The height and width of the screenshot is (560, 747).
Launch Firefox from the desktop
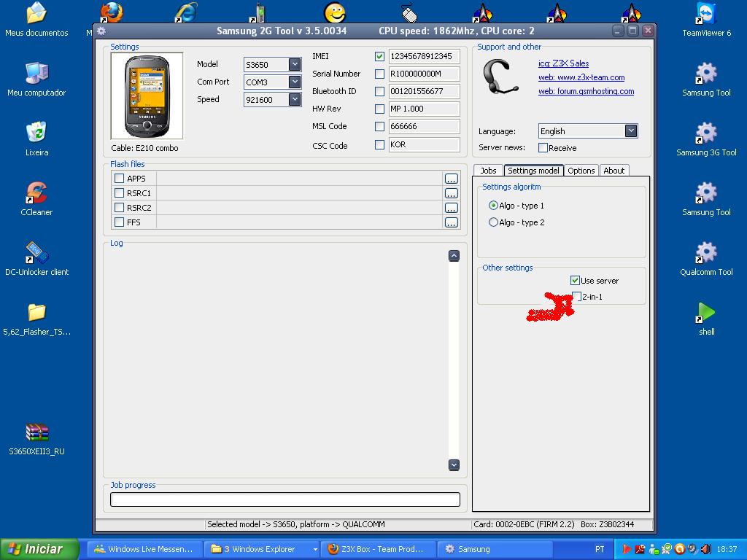coord(112,12)
